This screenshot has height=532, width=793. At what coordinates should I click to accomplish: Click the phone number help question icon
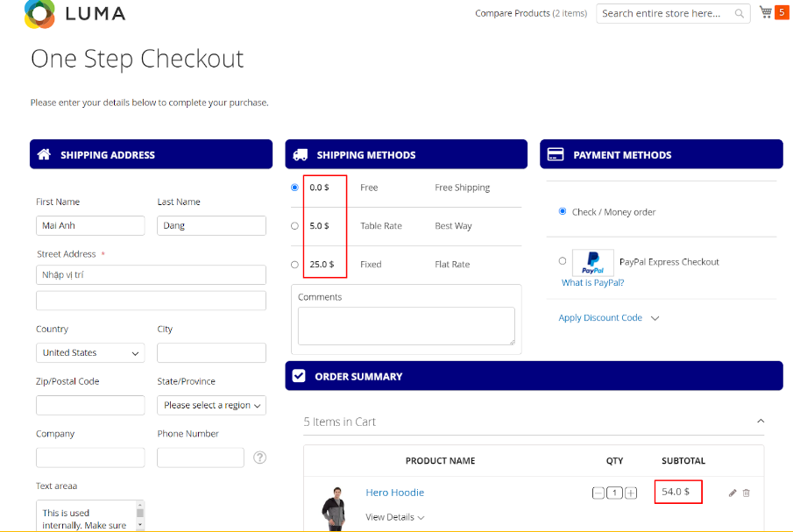pyautogui.click(x=259, y=458)
